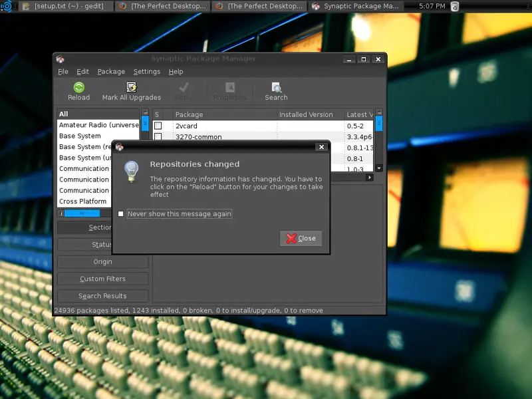Click the lightbulb icon in the dialog

click(132, 171)
